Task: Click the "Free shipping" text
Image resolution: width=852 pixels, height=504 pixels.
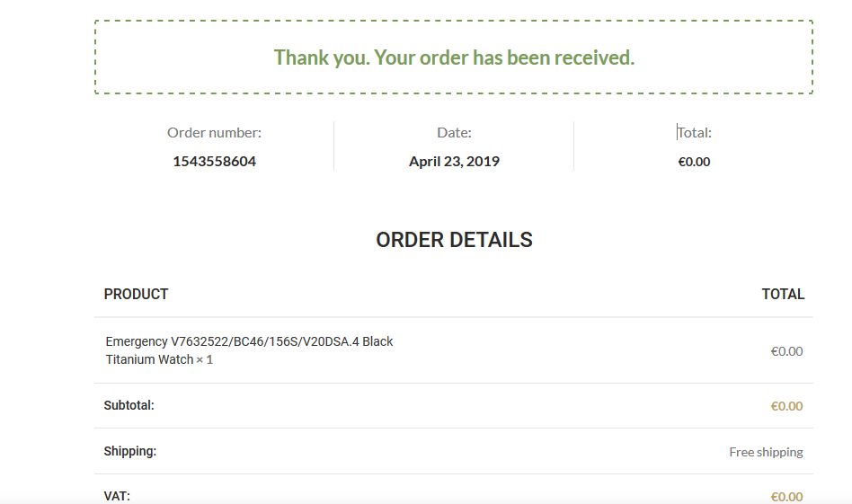Action: coord(766,452)
